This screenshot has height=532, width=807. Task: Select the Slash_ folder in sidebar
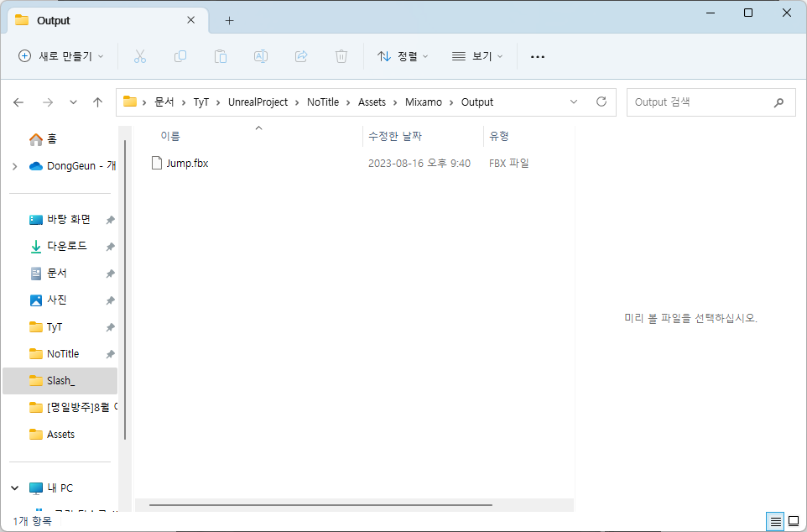(x=60, y=381)
